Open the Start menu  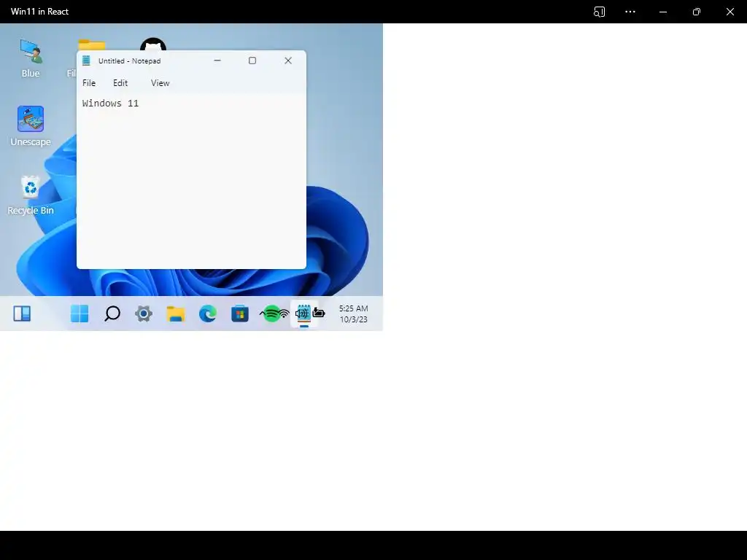[80, 314]
